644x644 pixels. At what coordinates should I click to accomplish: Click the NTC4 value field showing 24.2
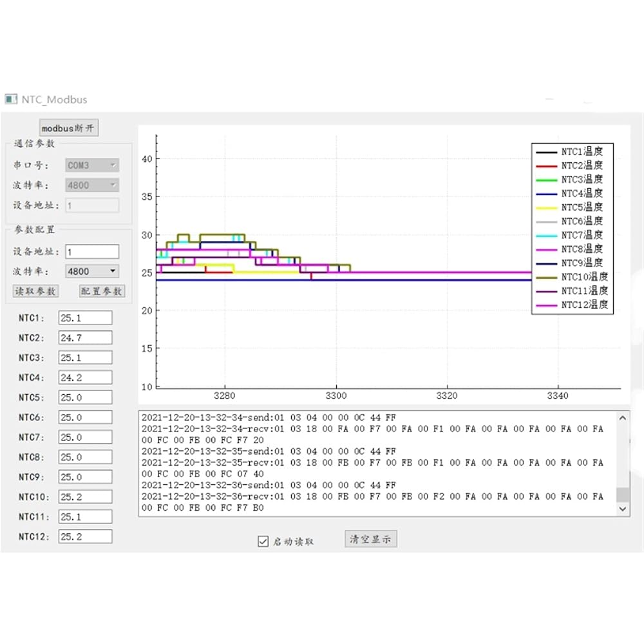pos(85,378)
